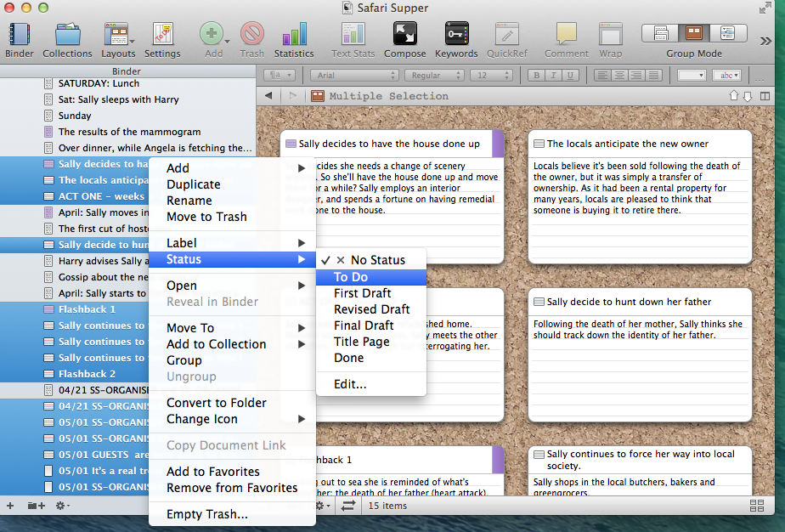Viewport: 785px width, 532px height.
Task: Click the index card icon on 'Sally decide to hunt' card
Action: 539,302
